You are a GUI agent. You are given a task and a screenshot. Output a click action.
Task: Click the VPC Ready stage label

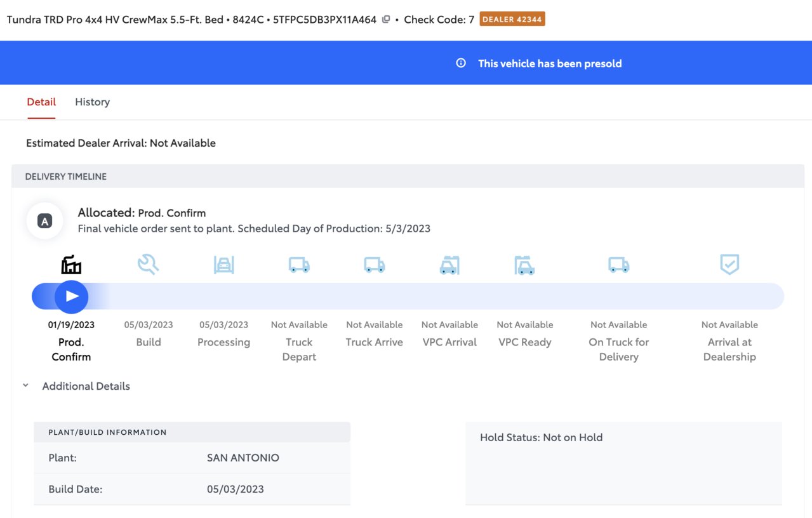point(525,342)
